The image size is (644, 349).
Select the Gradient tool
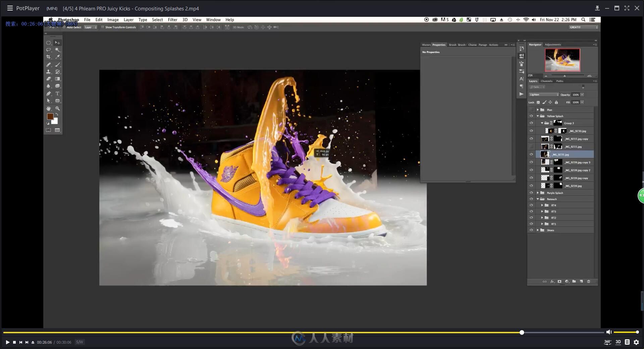pos(58,79)
